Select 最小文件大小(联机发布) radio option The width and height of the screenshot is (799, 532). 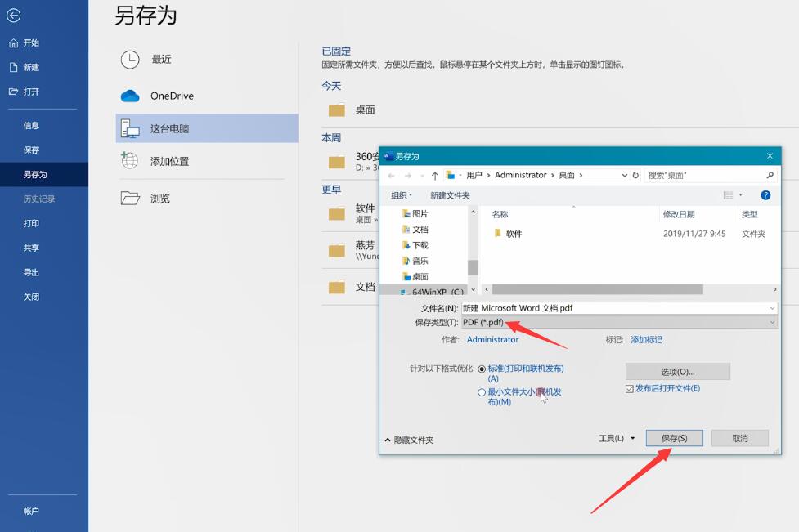click(x=482, y=392)
